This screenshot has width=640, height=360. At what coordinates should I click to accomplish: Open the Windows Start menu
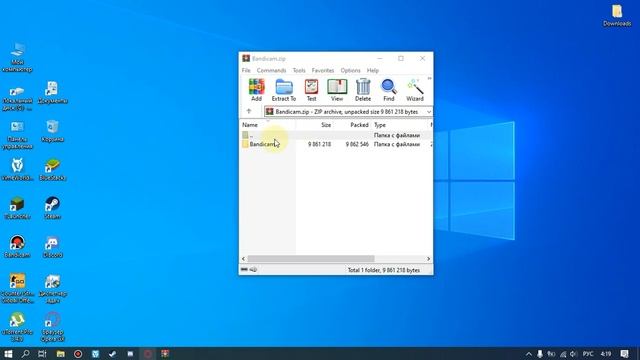pos(8,353)
